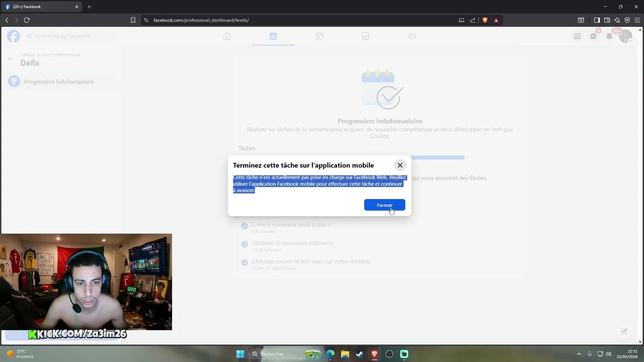
Task: Click the Progression hebdomadaire heading
Action: (380, 121)
